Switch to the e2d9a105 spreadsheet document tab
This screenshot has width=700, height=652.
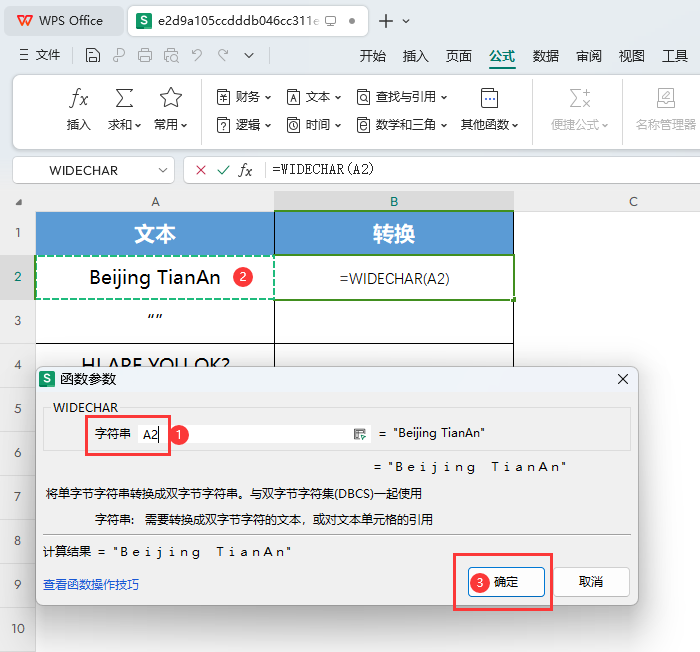pyautogui.click(x=248, y=21)
